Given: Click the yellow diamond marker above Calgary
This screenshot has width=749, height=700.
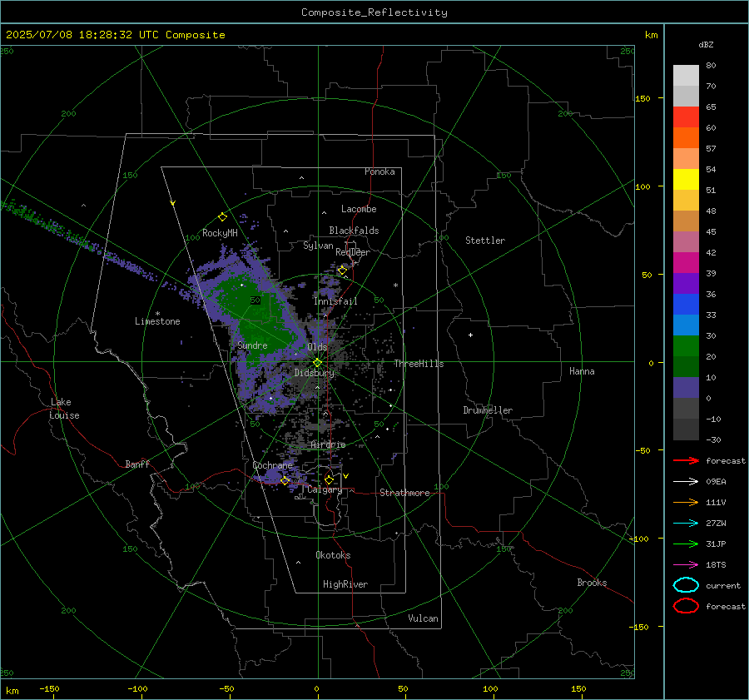Looking at the screenshot, I should coord(329,479).
